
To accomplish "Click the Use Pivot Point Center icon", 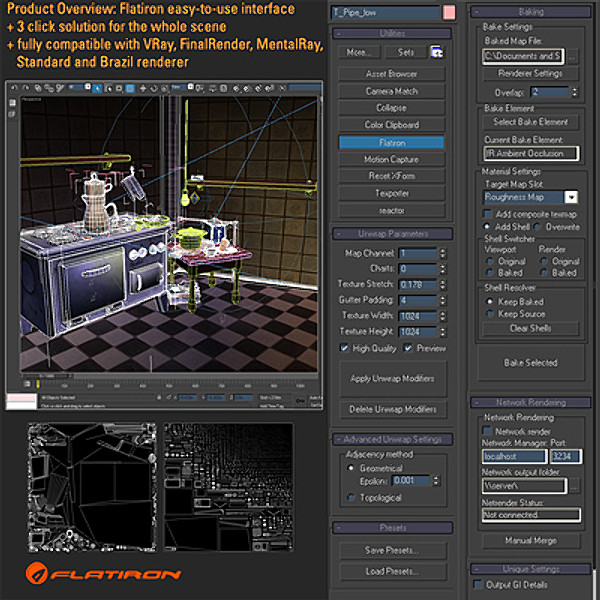I will [200, 89].
